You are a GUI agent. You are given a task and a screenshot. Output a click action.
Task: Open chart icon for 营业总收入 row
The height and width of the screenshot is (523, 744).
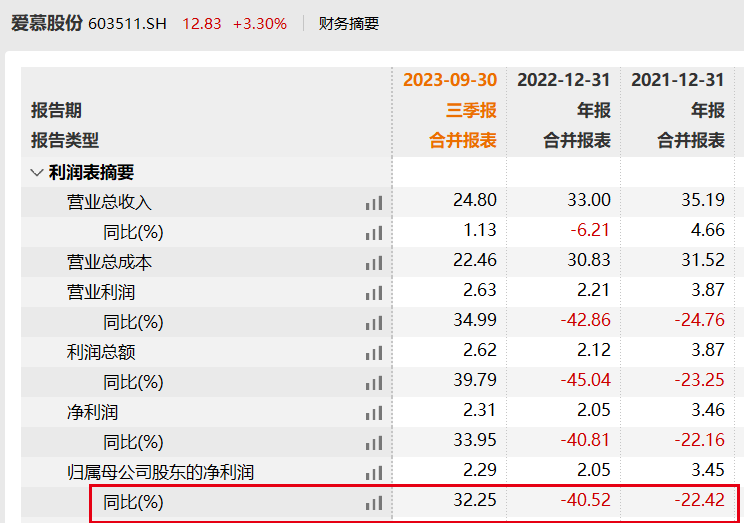tap(374, 203)
